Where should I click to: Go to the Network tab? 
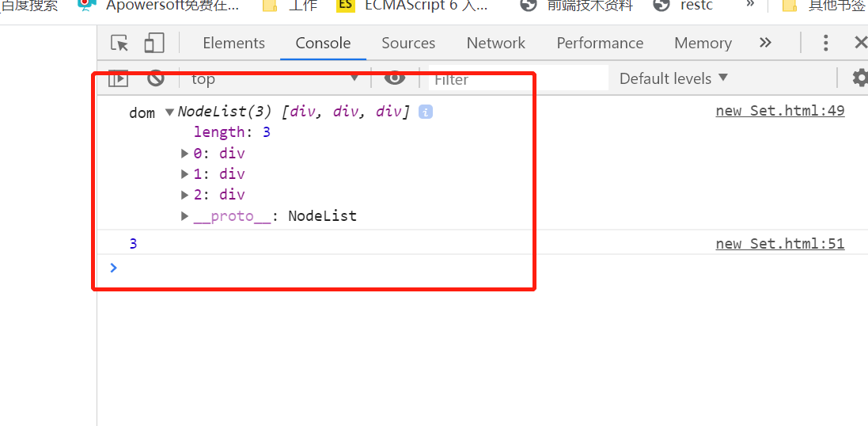click(496, 44)
